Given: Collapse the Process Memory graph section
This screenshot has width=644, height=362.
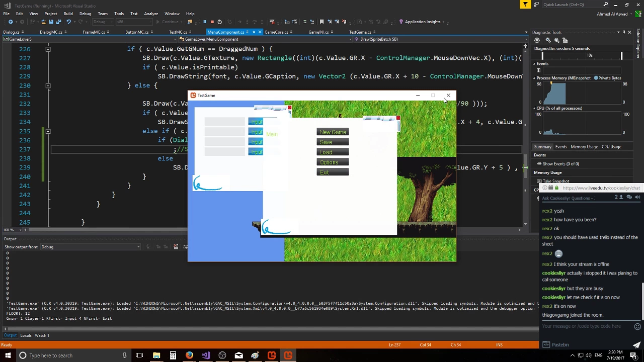Looking at the screenshot, I should (535, 78).
